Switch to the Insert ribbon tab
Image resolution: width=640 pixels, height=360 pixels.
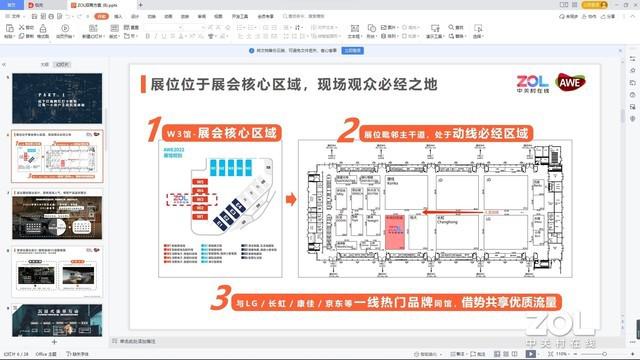[x=118, y=16]
